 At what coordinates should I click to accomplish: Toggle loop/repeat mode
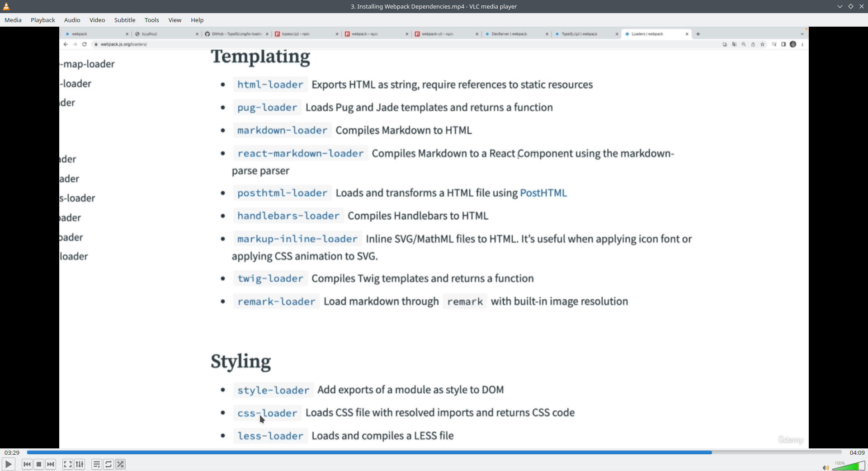[108, 464]
